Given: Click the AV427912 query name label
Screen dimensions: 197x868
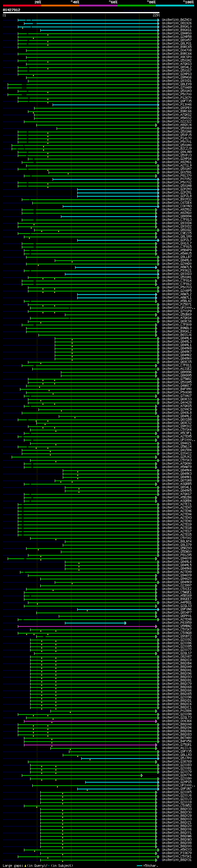Looking at the screenshot, I should [x=11, y=10].
